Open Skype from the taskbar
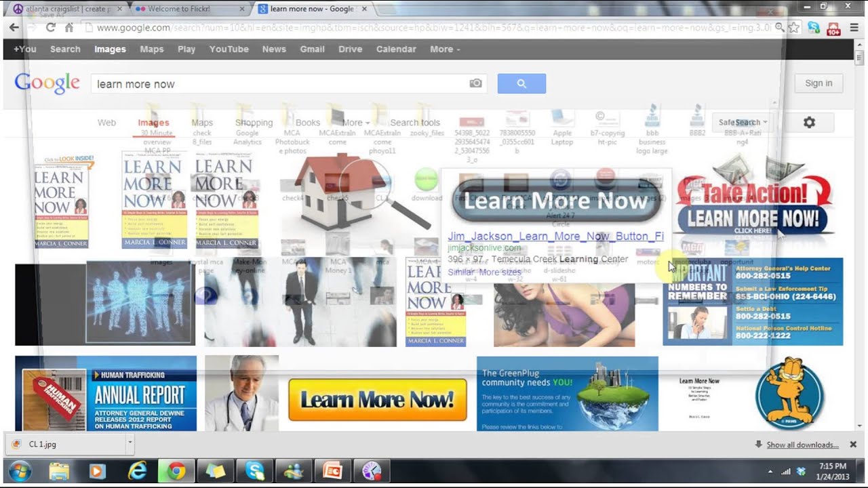Image resolution: width=868 pixels, height=488 pixels. pos(255,471)
